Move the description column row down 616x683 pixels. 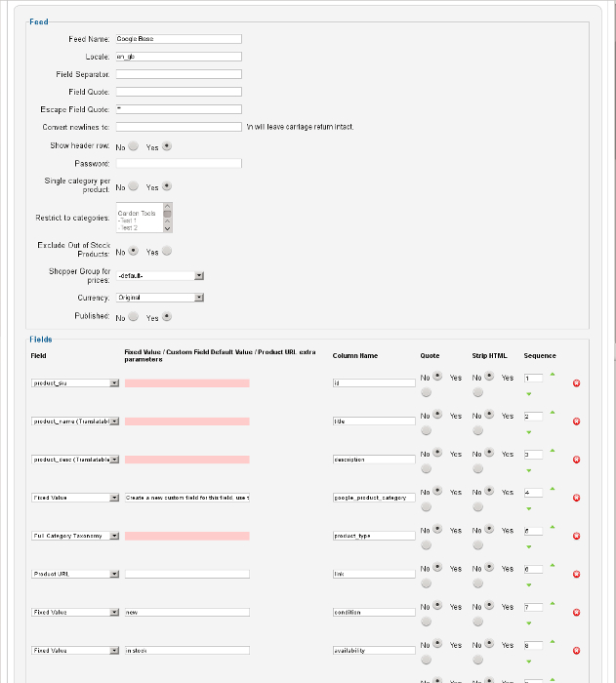(529, 470)
